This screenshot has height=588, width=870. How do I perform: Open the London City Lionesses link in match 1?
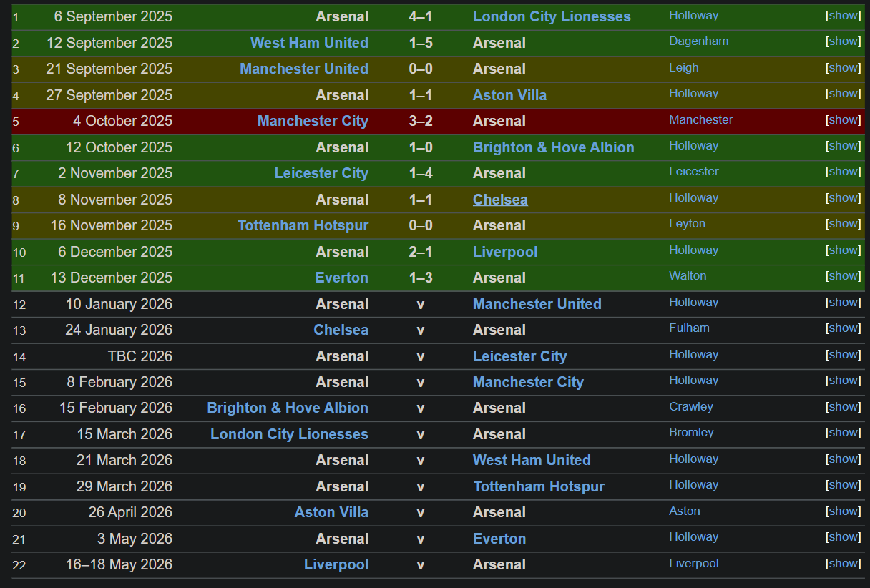(552, 16)
